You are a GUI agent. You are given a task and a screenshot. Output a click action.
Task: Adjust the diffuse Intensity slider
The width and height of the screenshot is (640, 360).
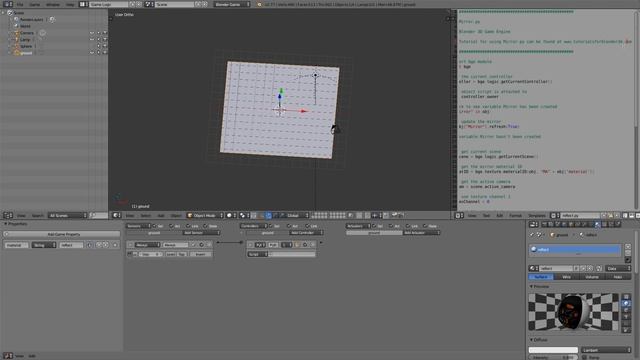pyautogui.click(x=553, y=357)
